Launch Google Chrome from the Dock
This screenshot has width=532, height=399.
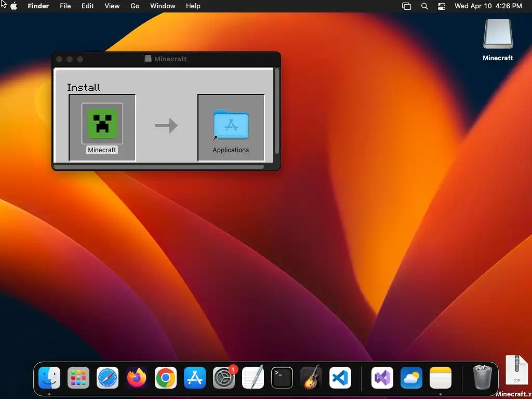pos(166,378)
